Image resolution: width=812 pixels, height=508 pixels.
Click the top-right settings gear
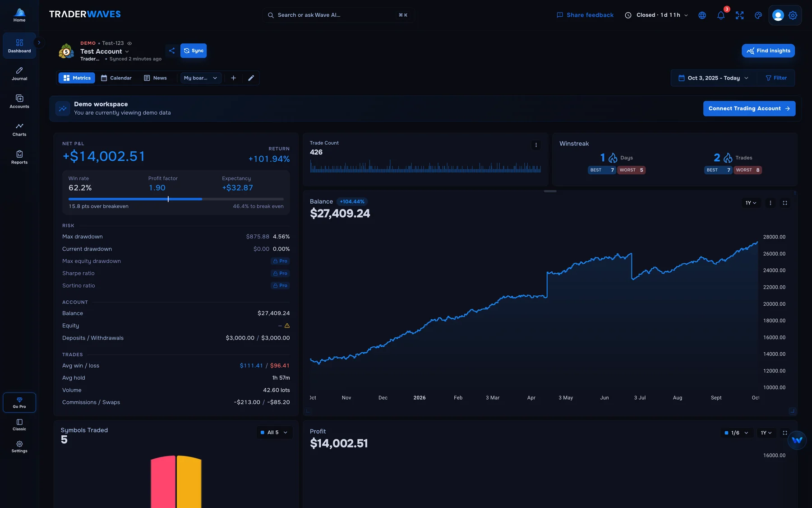(793, 15)
